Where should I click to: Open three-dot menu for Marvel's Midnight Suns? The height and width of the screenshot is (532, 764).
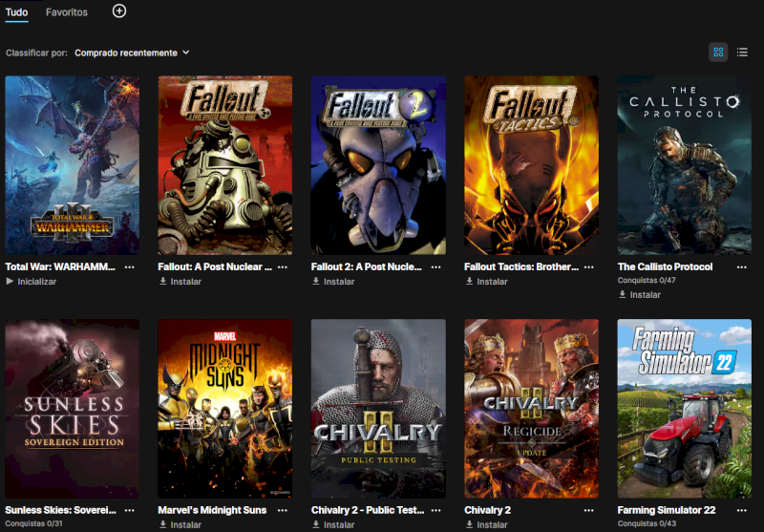[283, 511]
